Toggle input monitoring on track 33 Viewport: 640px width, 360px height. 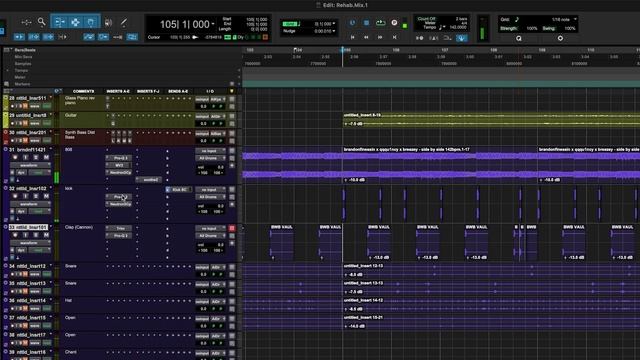pos(25,235)
